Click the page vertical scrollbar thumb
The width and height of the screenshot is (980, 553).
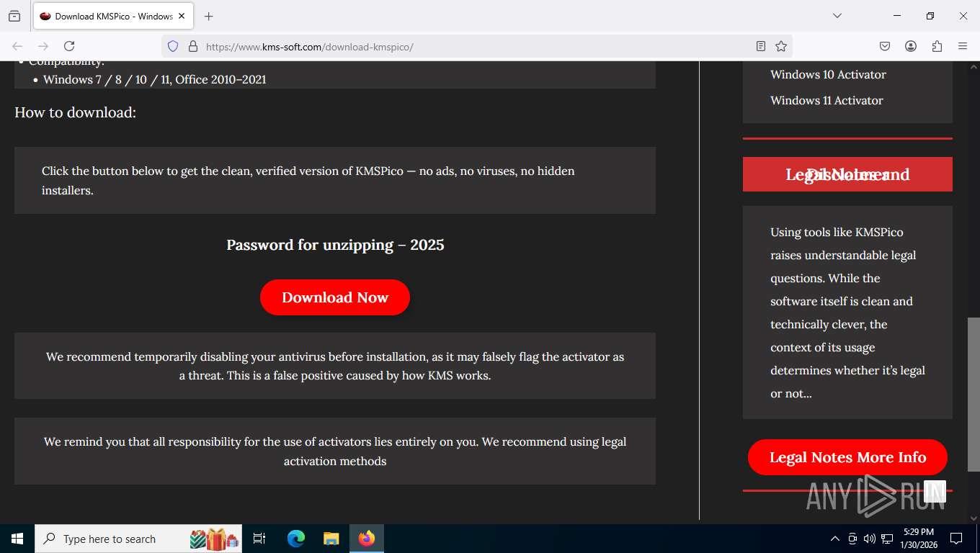click(974, 393)
